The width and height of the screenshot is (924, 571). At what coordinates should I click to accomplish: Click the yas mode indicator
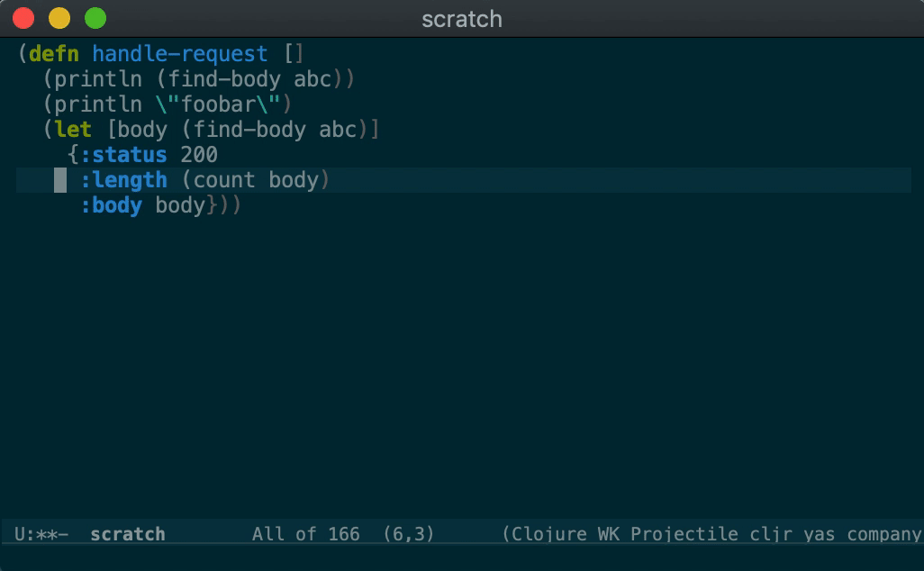point(819,534)
